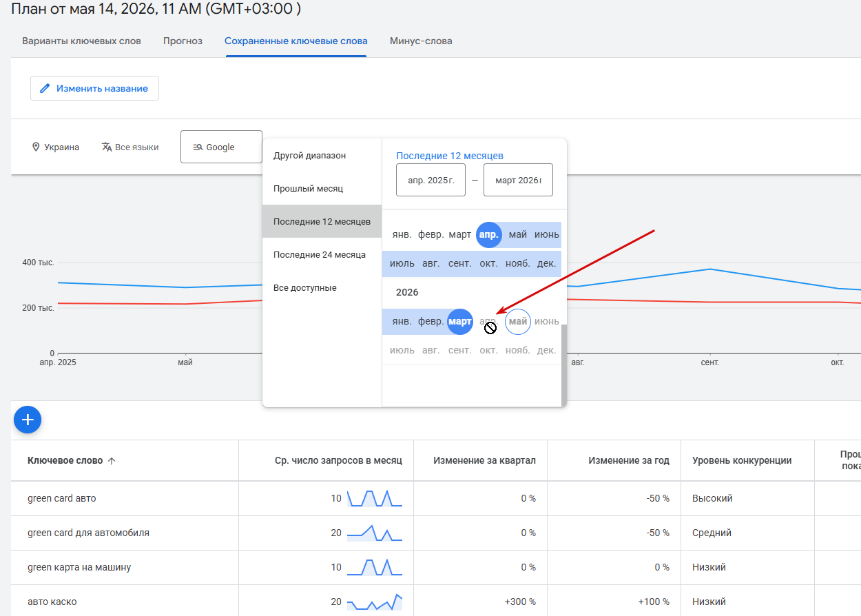Viewport: 861px width, 616px height.
Task: Click the location pin icon near Украина
Action: pyautogui.click(x=36, y=147)
